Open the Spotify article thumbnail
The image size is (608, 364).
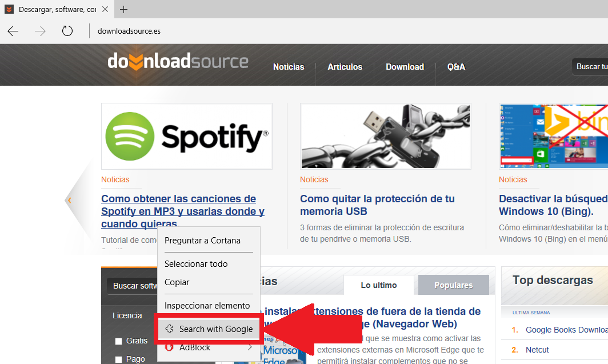click(186, 136)
